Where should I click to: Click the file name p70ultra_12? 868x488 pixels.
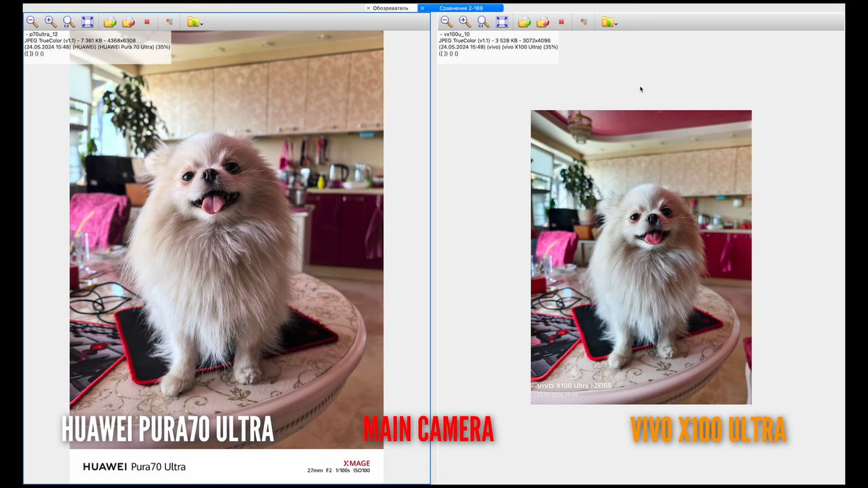pyautogui.click(x=43, y=34)
